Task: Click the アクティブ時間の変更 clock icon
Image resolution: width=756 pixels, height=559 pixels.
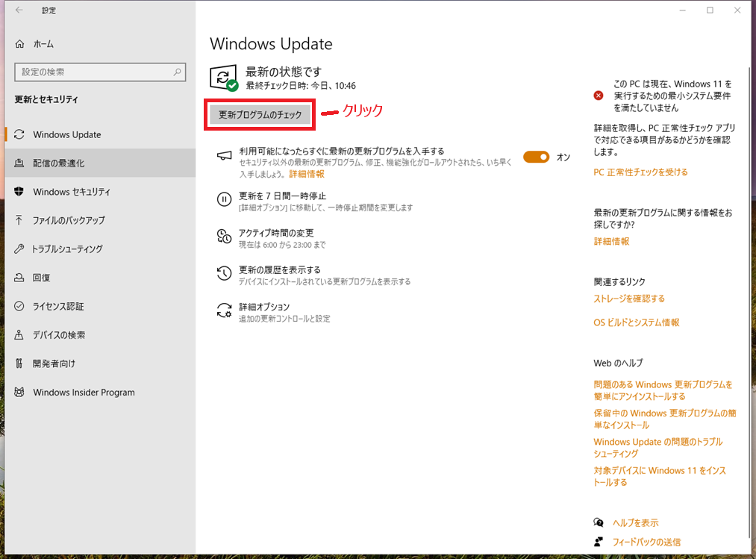Action: (x=224, y=237)
